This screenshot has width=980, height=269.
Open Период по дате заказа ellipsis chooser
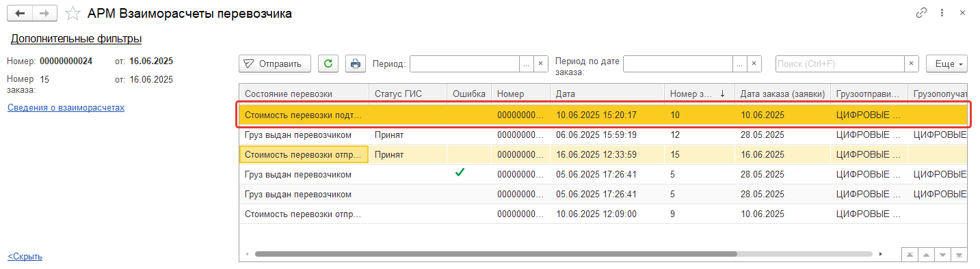point(740,63)
